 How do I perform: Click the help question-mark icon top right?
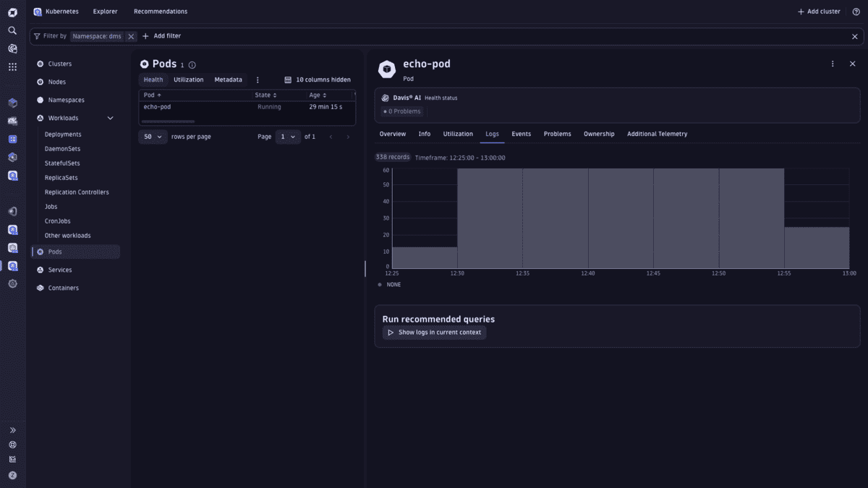[x=856, y=12]
